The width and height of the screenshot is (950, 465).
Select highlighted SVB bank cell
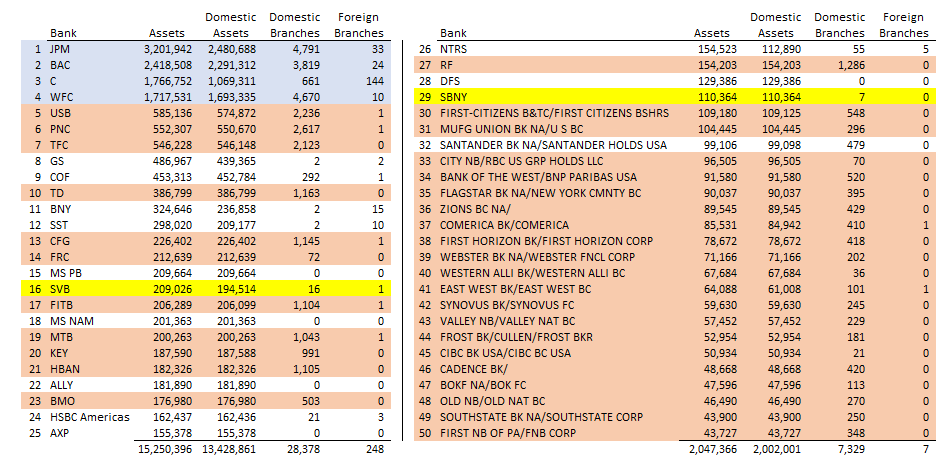[x=59, y=289]
